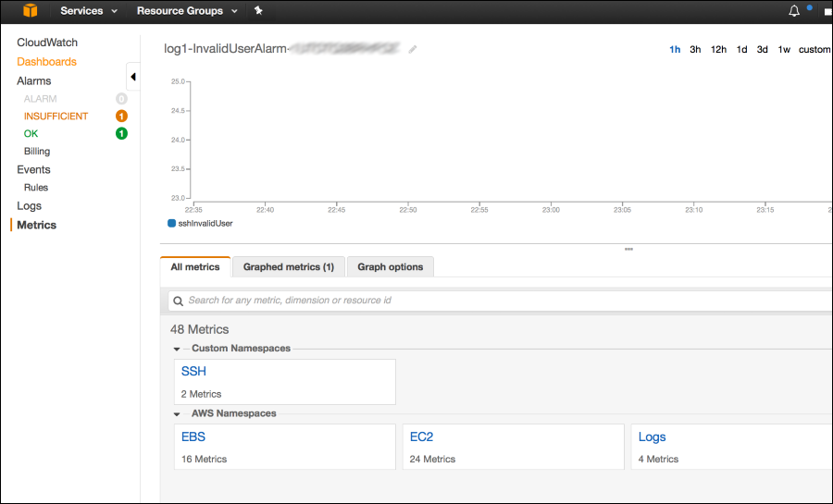Click the metric search input field
This screenshot has height=504, width=833.
(500, 301)
